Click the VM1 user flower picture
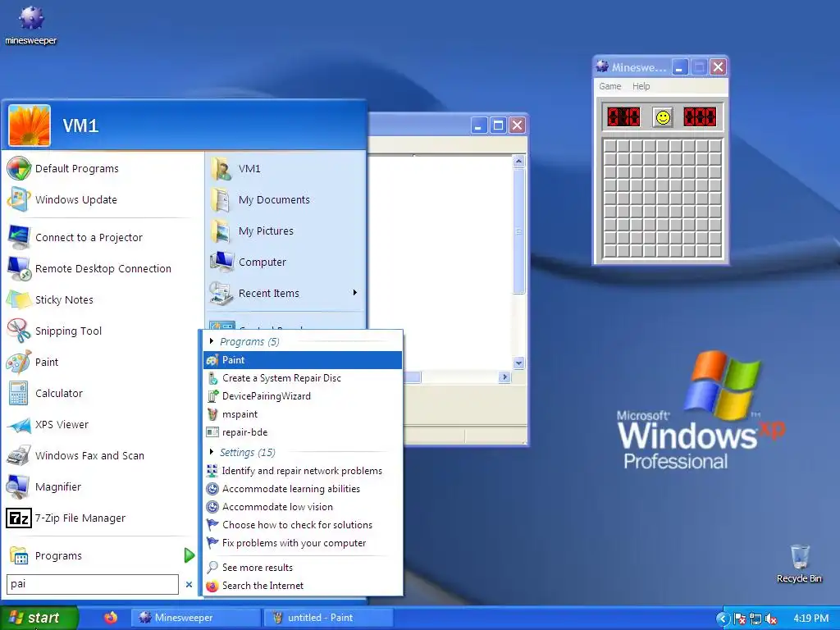This screenshot has height=630, width=840. click(x=30, y=126)
